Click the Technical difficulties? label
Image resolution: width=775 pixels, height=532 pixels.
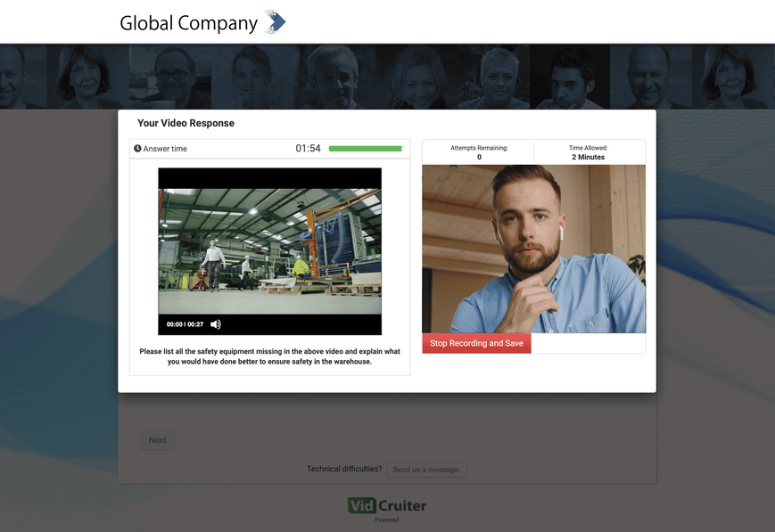point(344,469)
